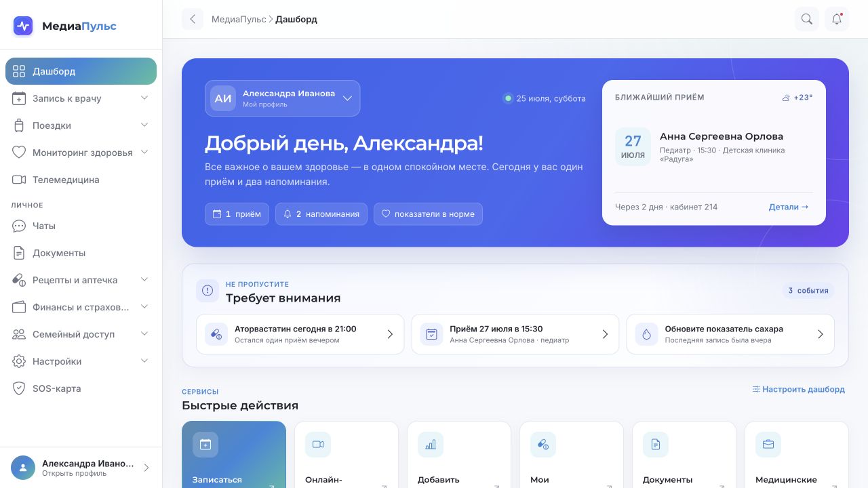868x488 pixels.
Task: Open search with the magnifier icon
Action: (807, 19)
